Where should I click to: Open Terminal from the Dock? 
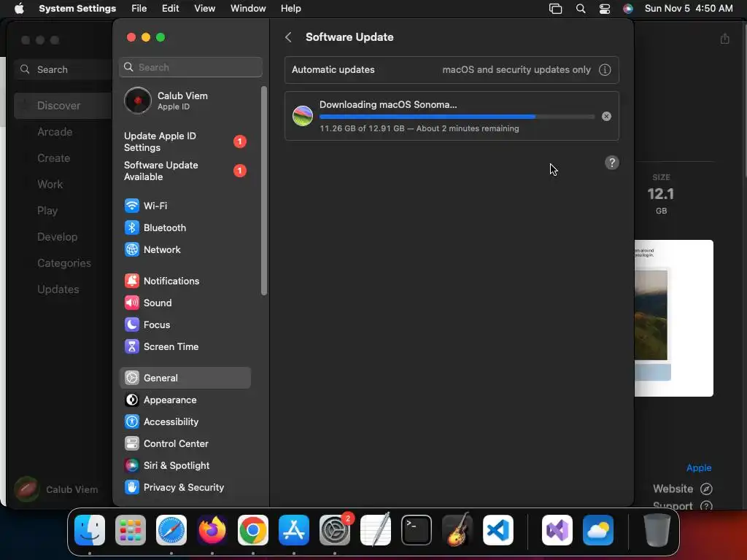pyautogui.click(x=417, y=530)
